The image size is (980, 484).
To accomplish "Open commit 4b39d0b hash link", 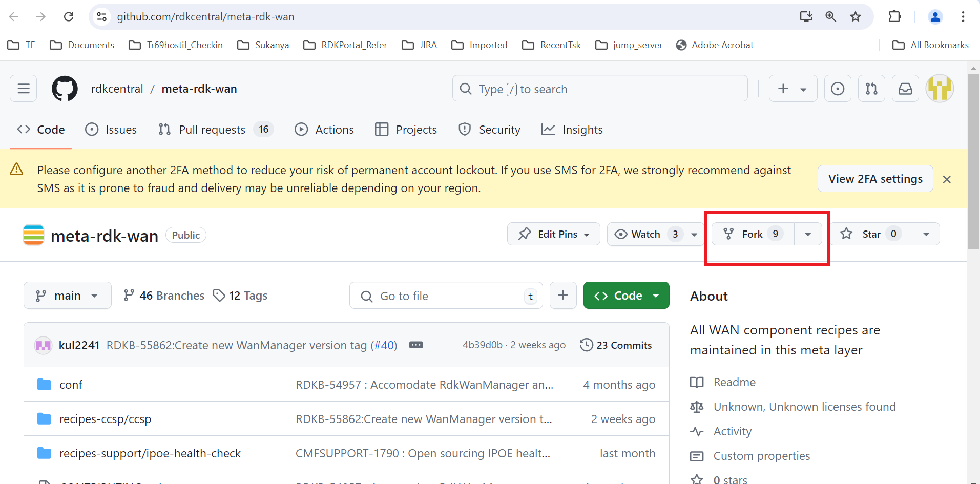I will click(483, 345).
